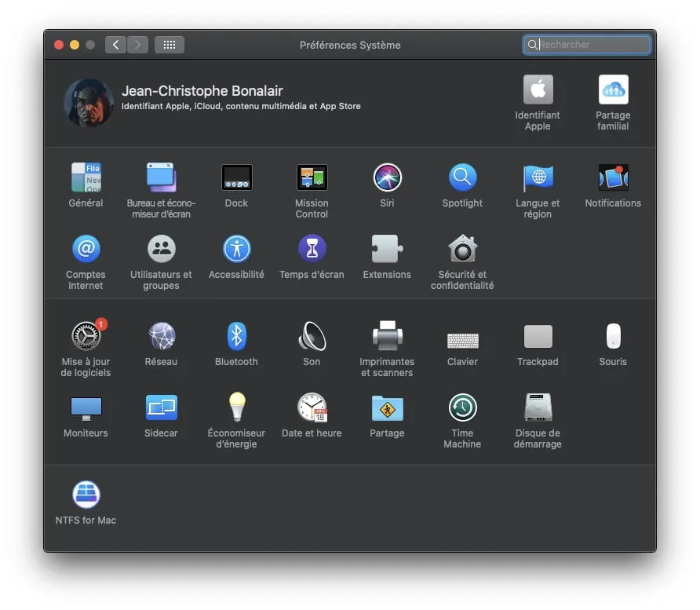Image resolution: width=700 pixels, height=610 pixels.
Task: Open Réseau preferences
Action: click(x=161, y=336)
